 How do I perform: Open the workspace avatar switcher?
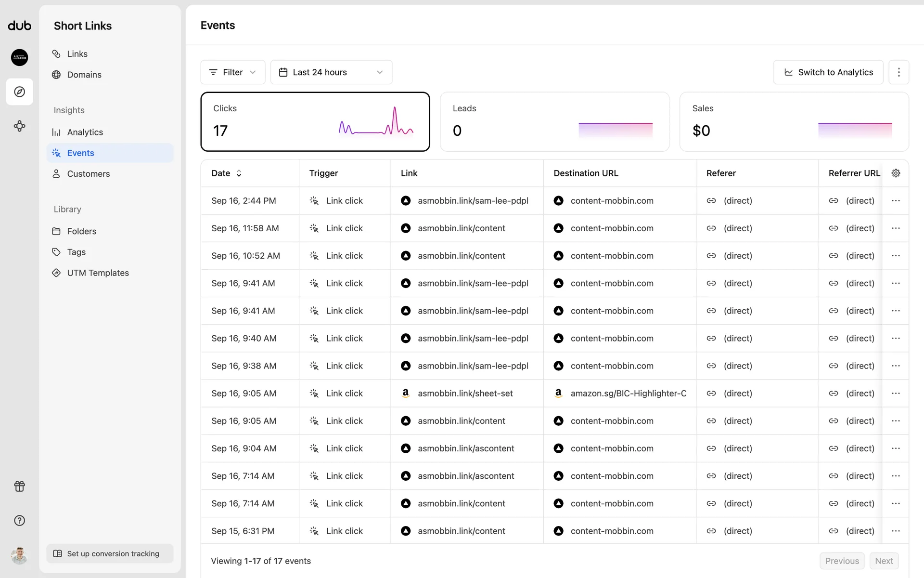pyautogui.click(x=19, y=57)
